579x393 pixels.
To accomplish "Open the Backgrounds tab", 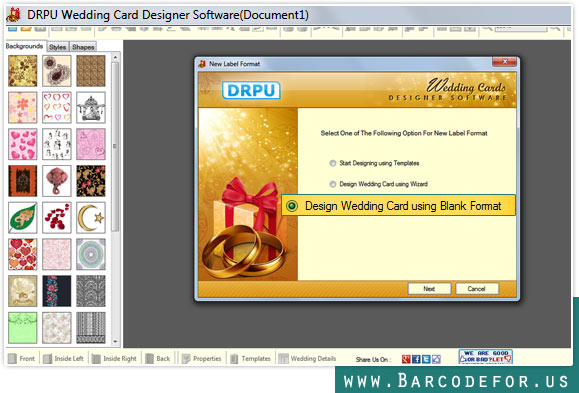I will [24, 46].
